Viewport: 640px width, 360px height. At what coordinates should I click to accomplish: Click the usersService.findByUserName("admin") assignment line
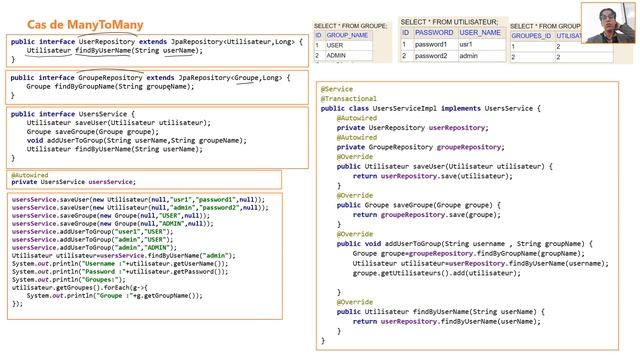[x=124, y=256]
